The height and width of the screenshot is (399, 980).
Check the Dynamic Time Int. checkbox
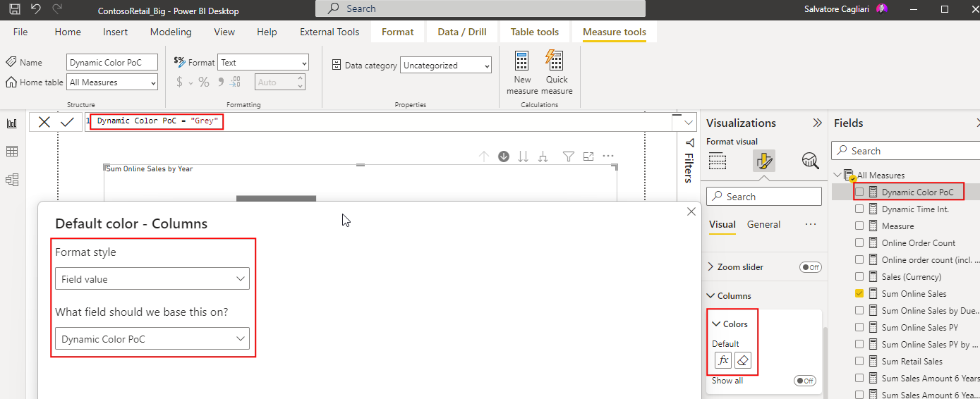click(859, 209)
